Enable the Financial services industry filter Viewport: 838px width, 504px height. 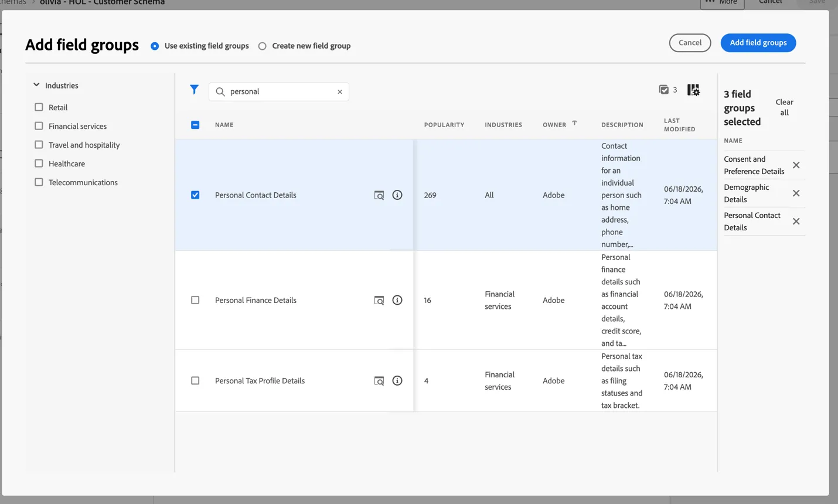point(39,126)
